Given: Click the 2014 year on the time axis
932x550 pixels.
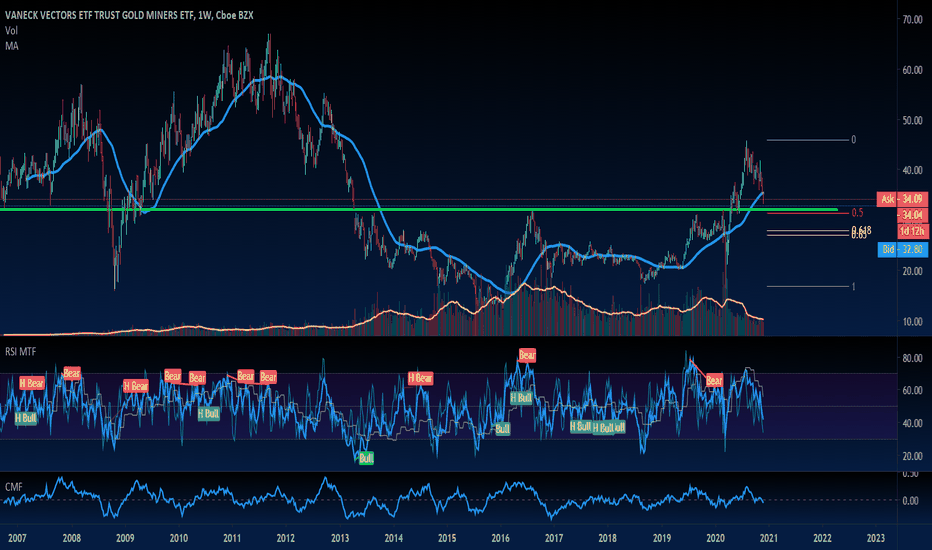Looking at the screenshot, I should 393,538.
